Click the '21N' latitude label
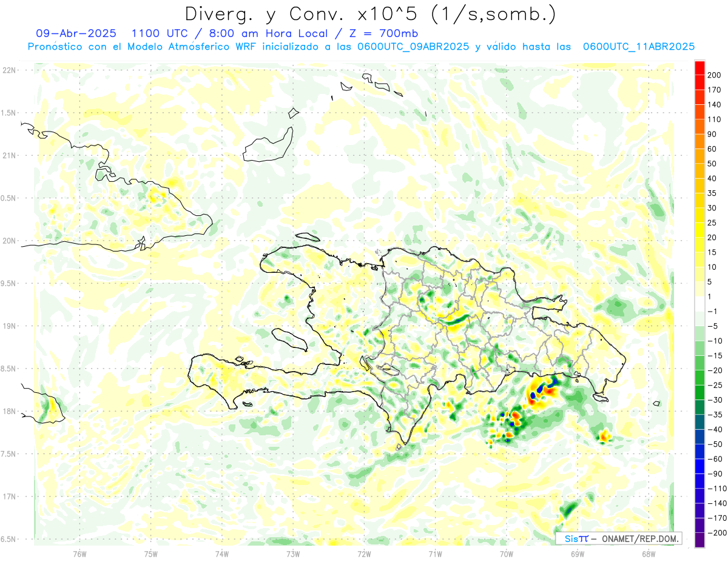 (x=8, y=155)
